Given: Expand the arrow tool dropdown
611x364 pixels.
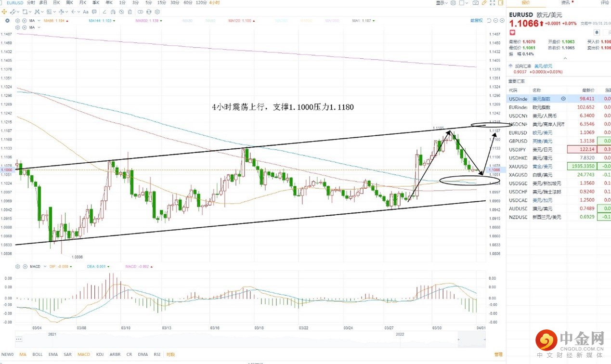Looking at the screenshot, I should pos(78,12).
